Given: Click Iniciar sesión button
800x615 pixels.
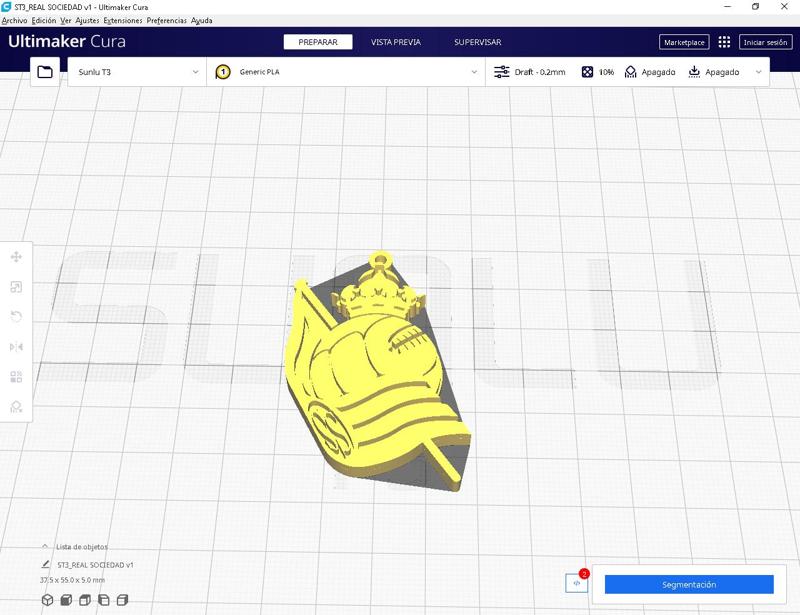Looking at the screenshot, I should coord(765,42).
